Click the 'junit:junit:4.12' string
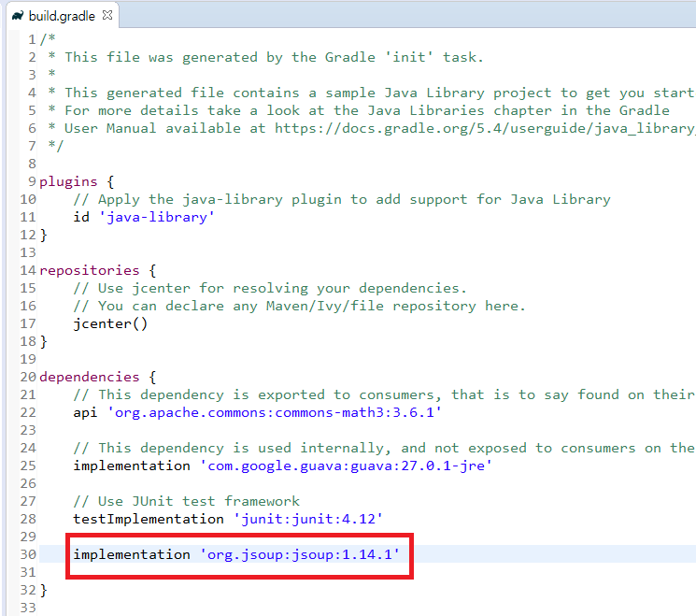This screenshot has height=616, width=696. tap(308, 519)
